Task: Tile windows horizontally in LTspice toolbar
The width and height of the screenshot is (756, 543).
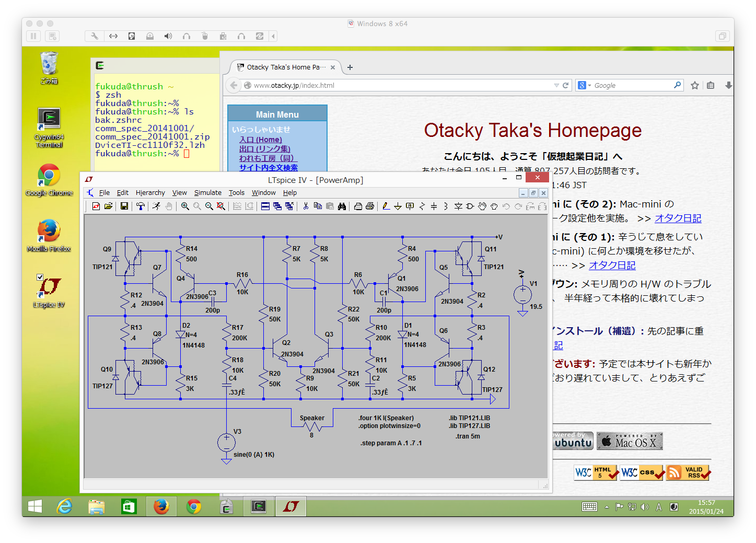Action: pos(265,206)
